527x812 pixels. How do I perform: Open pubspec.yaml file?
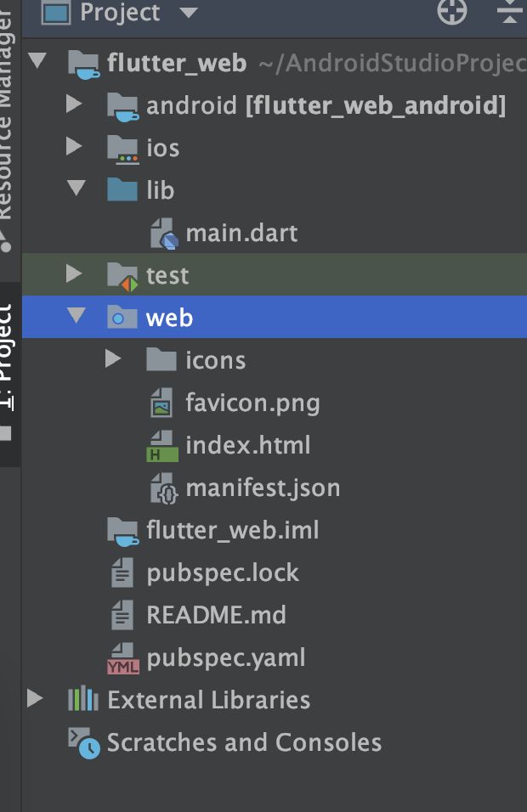[226, 659]
